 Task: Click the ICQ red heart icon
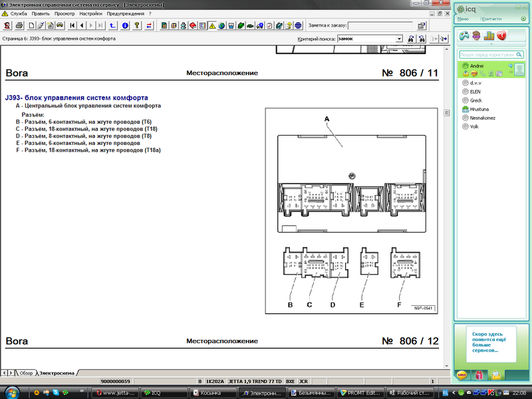pyautogui.click(x=501, y=35)
